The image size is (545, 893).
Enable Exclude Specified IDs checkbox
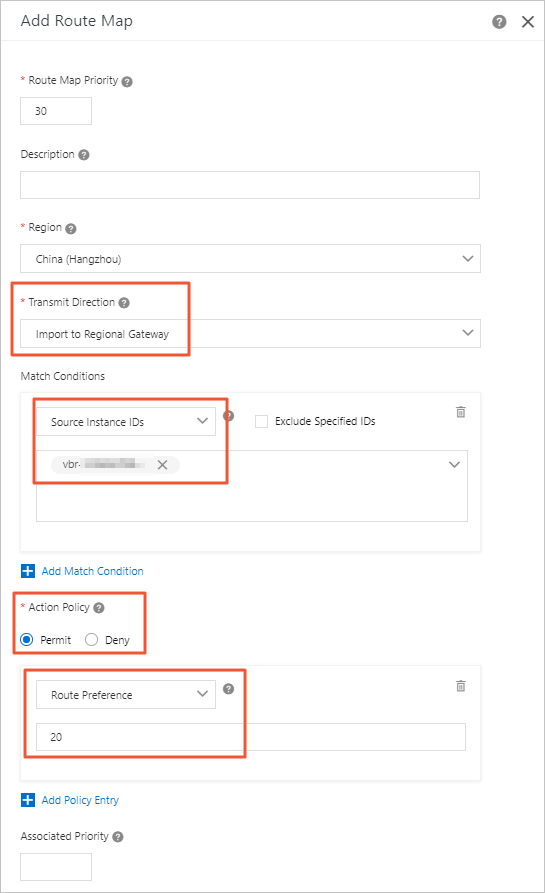coord(261,421)
